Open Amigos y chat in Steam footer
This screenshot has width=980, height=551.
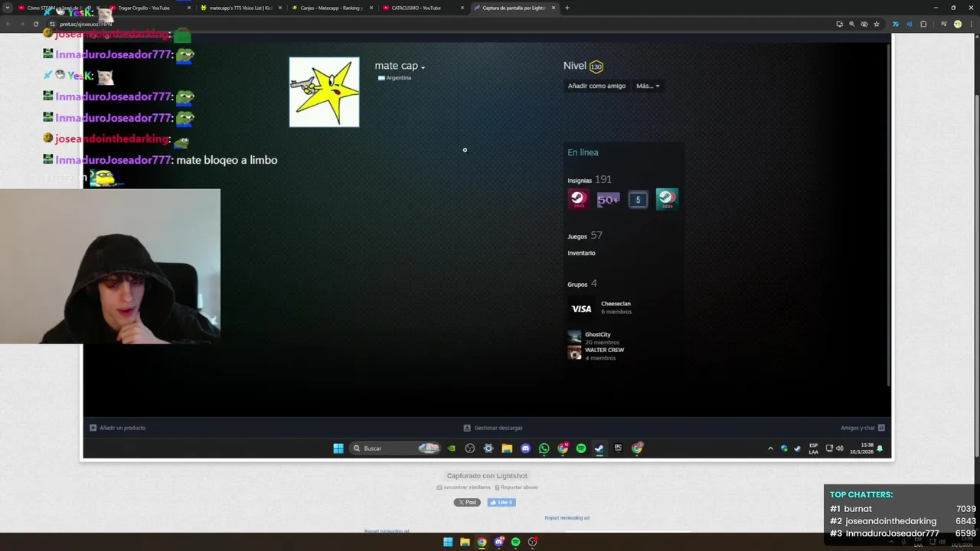coord(862,428)
